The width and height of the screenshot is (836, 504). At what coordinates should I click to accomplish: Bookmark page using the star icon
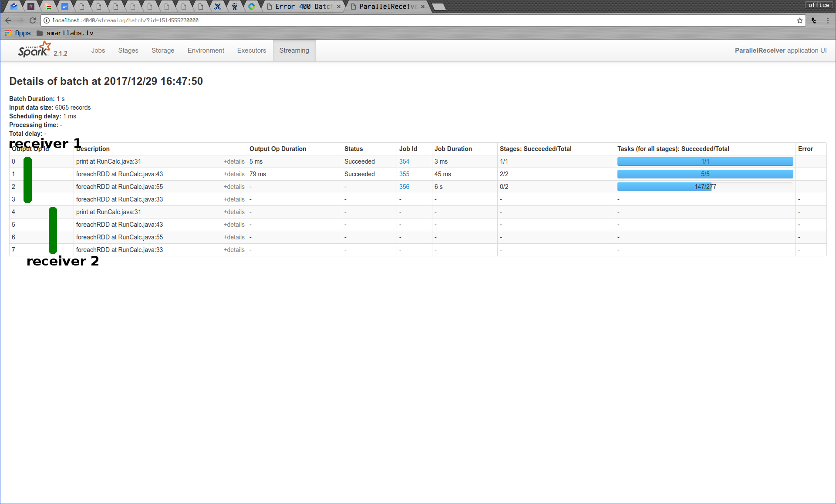coord(799,20)
